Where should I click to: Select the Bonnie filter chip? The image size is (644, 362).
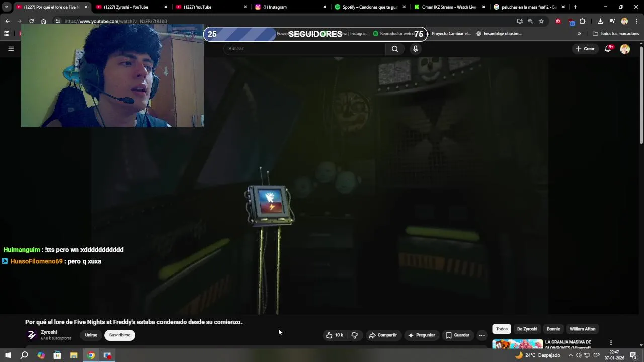553,329
